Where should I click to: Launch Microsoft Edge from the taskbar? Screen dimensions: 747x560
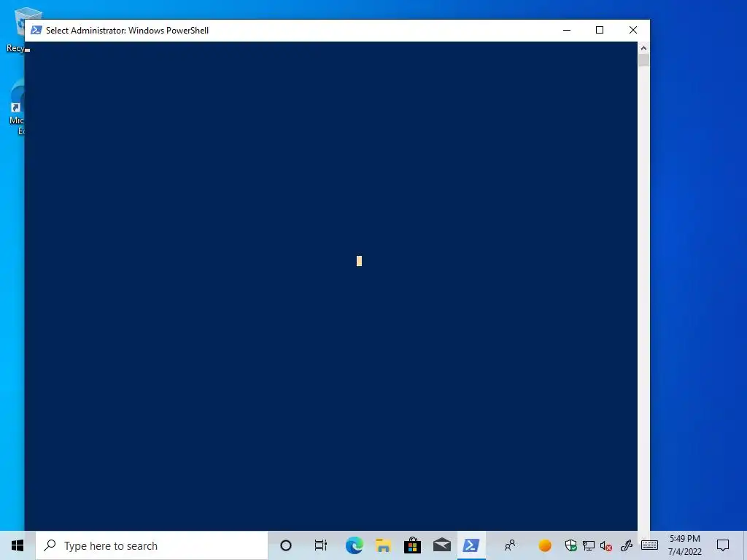pyautogui.click(x=354, y=545)
